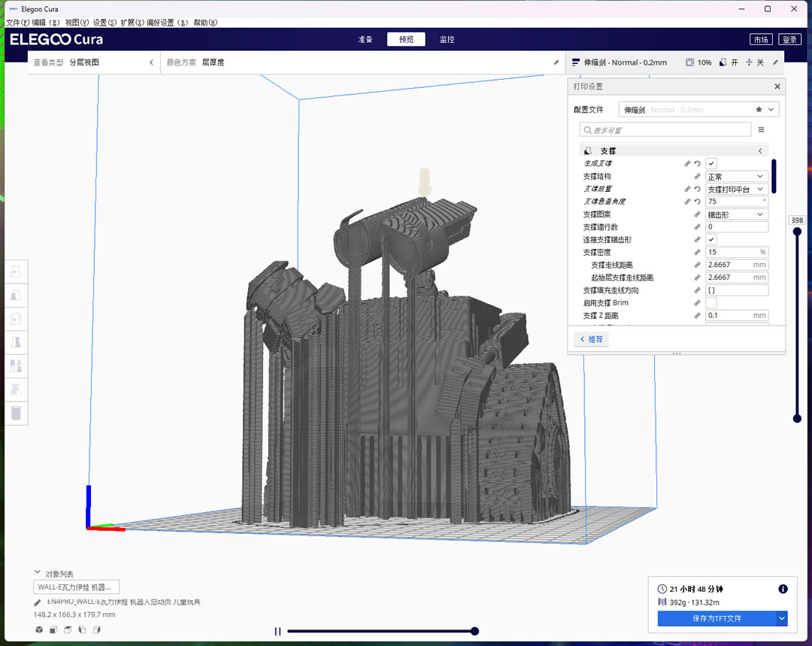This screenshot has width=812, height=646.
Task: Switch to the 监控 stage tab
Action: (447, 39)
